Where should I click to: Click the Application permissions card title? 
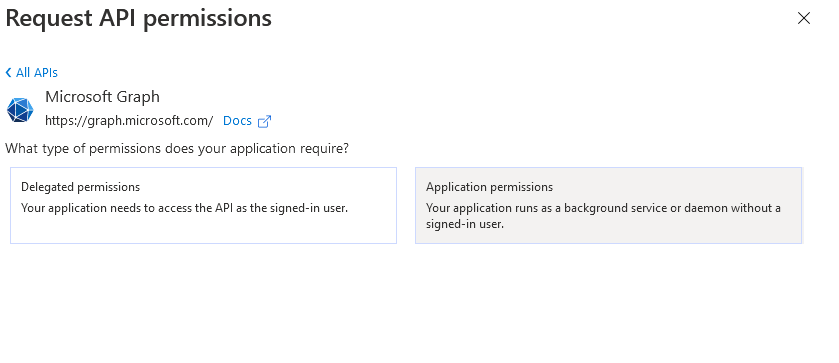pos(490,187)
